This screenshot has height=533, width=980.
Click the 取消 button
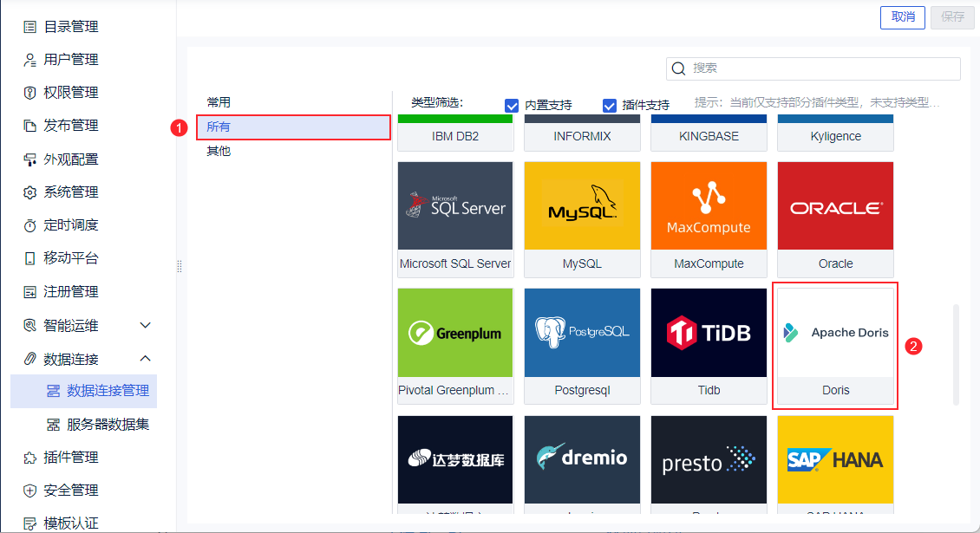(903, 16)
